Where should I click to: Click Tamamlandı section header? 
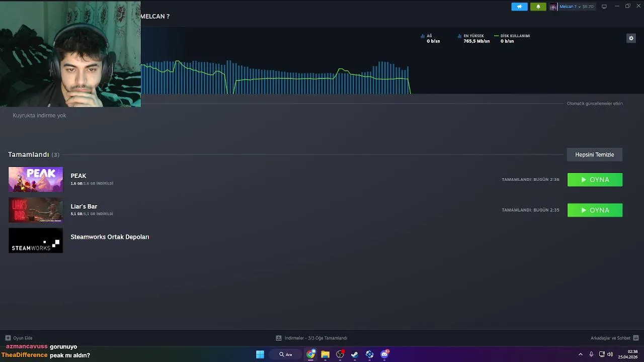point(34,154)
